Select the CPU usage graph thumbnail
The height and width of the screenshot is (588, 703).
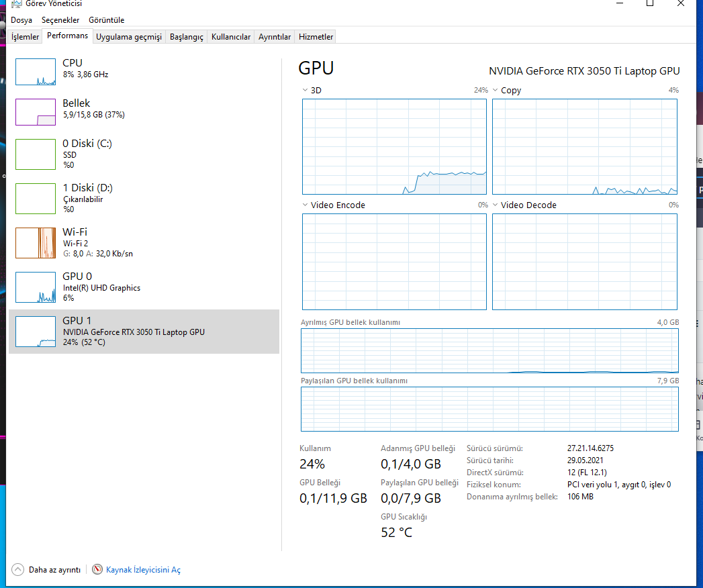[x=36, y=72]
